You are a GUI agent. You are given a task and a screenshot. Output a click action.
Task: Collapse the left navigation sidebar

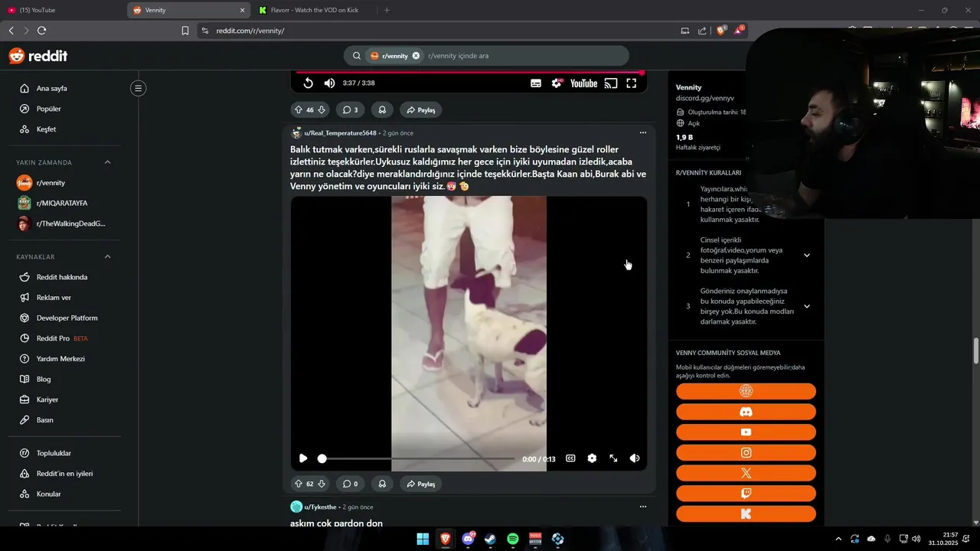coord(138,88)
